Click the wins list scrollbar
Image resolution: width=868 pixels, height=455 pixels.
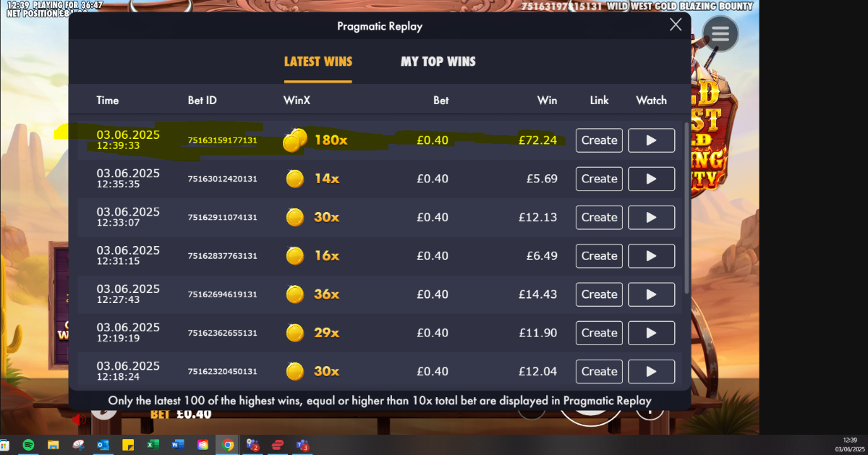pos(686,208)
